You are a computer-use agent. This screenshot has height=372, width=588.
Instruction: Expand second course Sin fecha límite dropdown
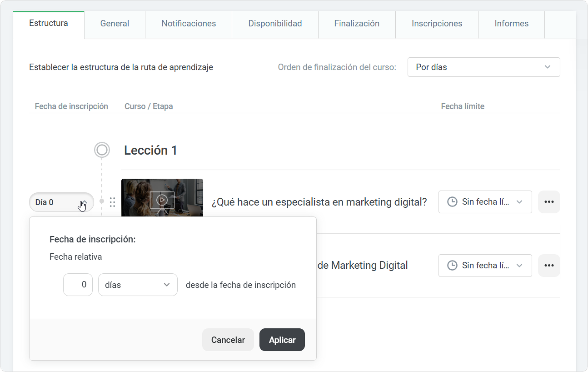[485, 266]
